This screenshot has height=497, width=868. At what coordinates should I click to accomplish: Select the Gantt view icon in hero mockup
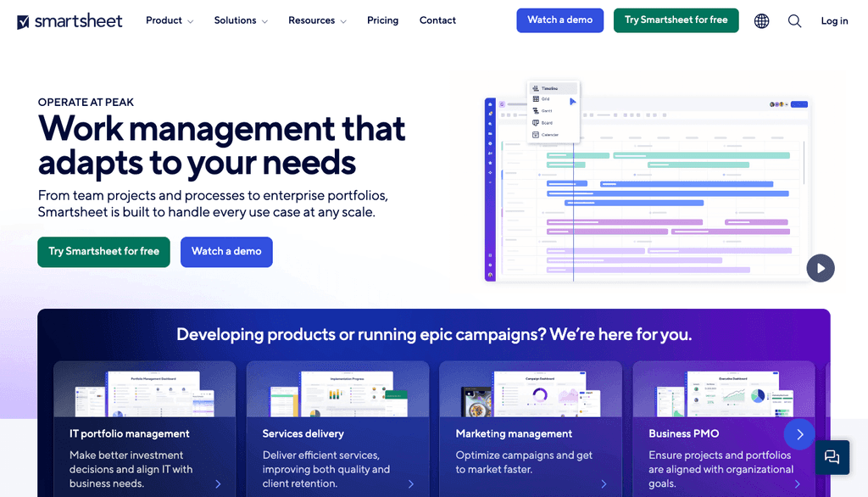(536, 110)
